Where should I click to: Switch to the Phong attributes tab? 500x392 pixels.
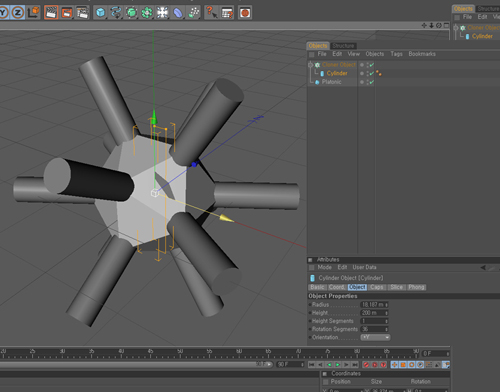[x=416, y=287]
